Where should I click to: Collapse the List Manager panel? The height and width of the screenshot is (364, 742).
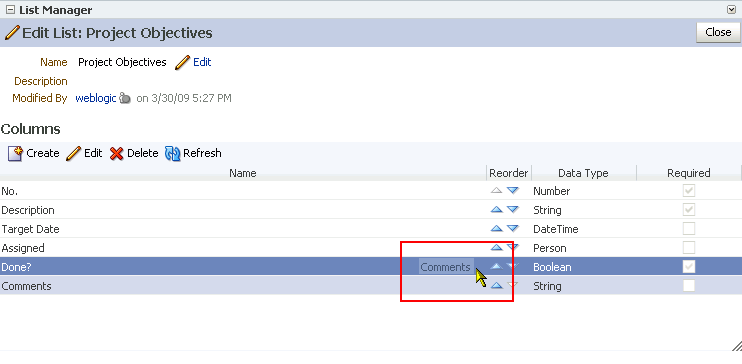pos(10,10)
